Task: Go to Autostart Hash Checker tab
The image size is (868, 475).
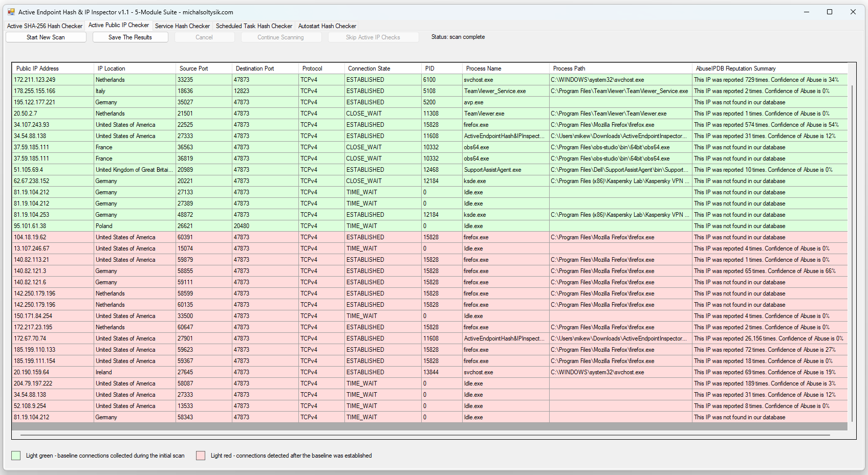Action: (327, 26)
